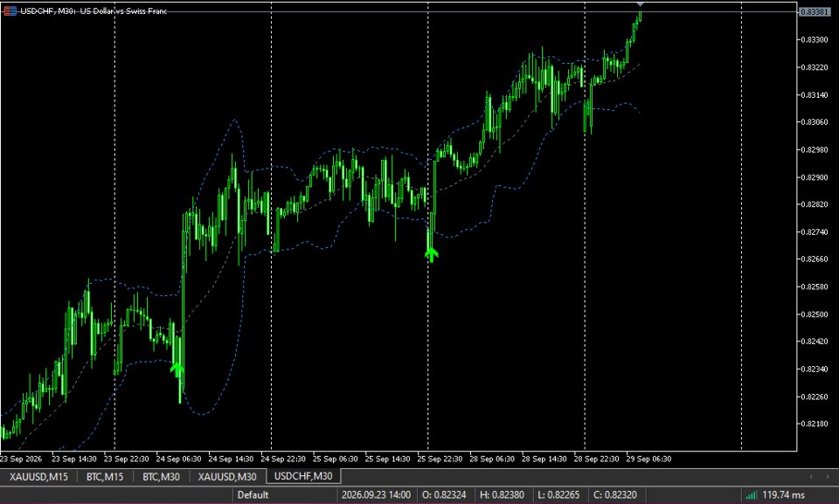Click the green signal bars connection icon
The image size is (839, 504).
click(752, 495)
